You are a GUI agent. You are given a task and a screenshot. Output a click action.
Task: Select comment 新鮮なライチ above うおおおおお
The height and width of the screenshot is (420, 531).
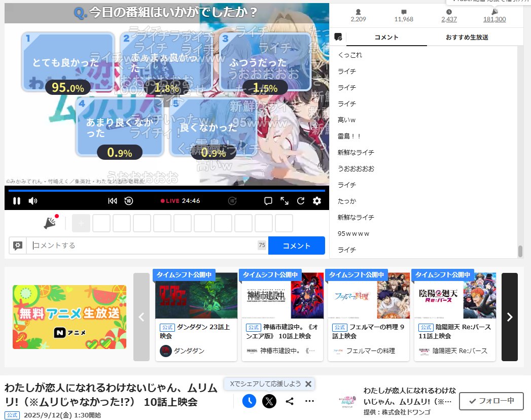356,152
